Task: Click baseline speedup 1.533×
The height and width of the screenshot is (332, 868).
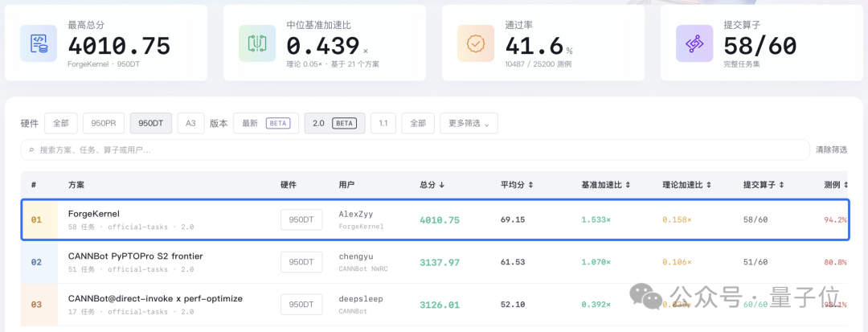Action: pos(596,219)
